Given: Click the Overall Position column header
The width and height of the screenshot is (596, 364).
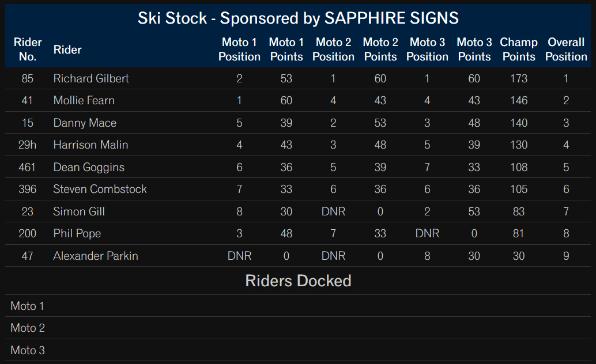Looking at the screenshot, I should (566, 50).
